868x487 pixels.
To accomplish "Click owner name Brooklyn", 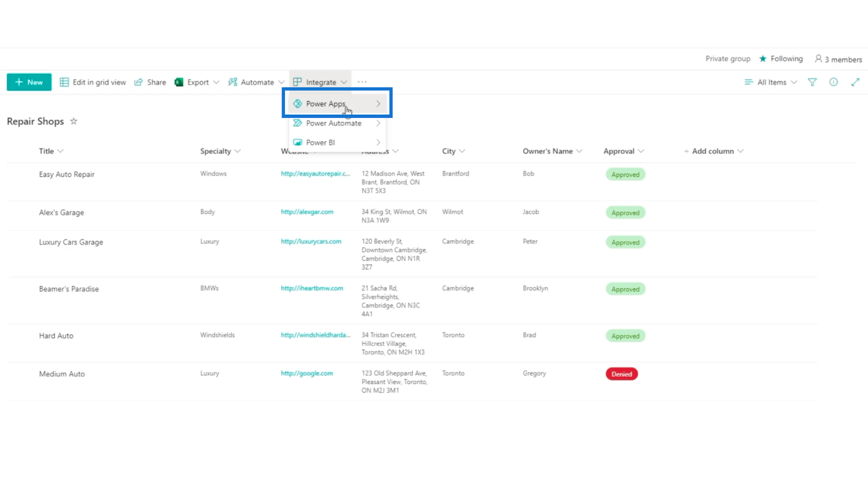I will [x=535, y=288].
